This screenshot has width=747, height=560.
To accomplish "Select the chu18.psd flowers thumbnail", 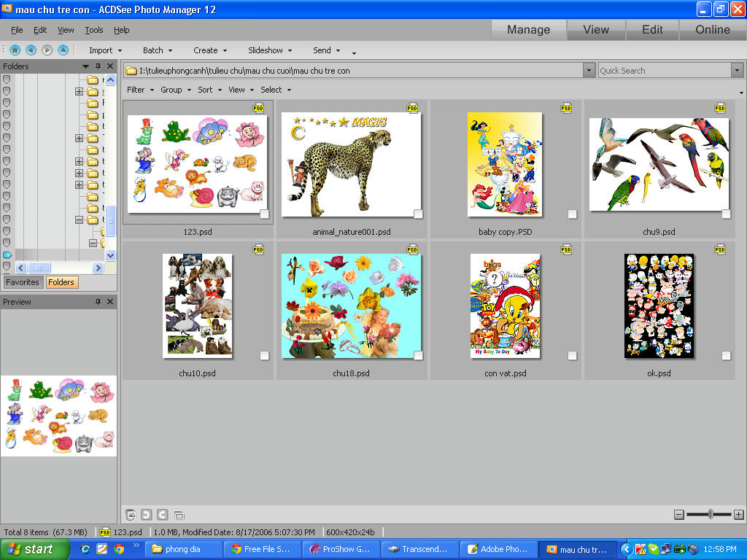I will coord(351,306).
